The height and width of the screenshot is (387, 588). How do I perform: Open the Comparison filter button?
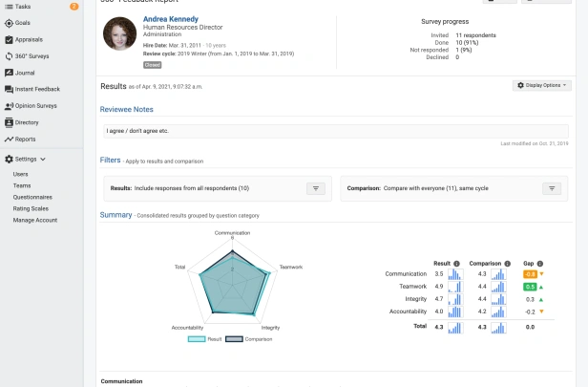552,188
